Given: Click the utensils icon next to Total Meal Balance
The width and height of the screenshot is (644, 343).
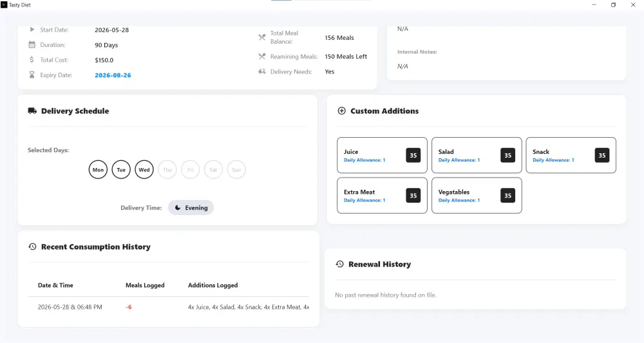Looking at the screenshot, I should (262, 37).
